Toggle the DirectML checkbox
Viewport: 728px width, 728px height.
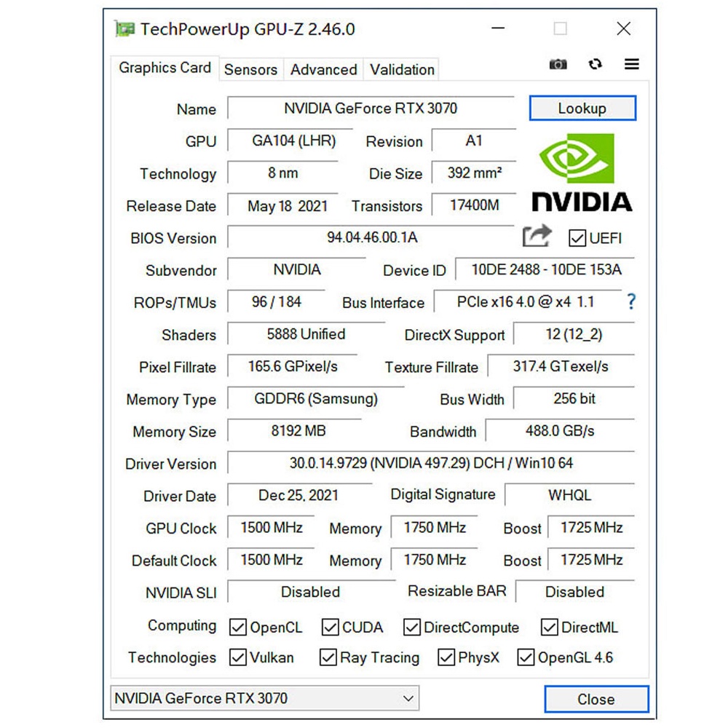[x=550, y=627]
